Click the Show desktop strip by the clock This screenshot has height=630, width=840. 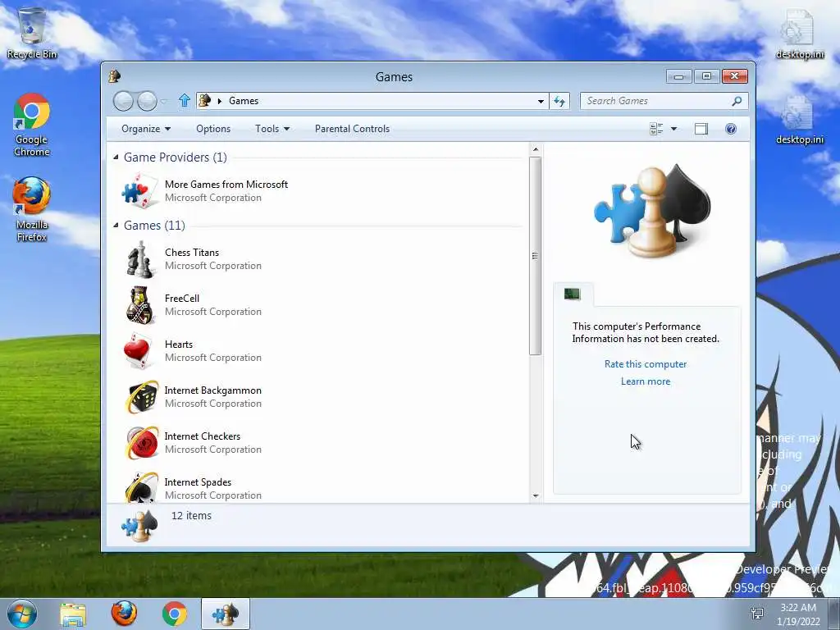(x=834, y=614)
